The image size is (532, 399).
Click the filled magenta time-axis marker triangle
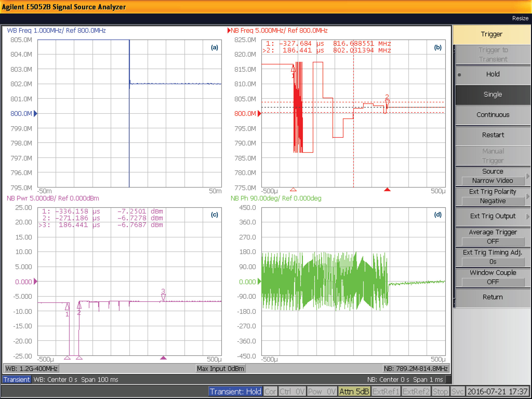click(x=163, y=358)
